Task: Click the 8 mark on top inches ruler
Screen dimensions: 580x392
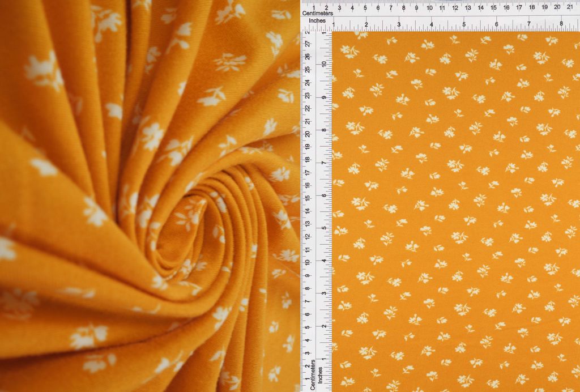Action: (561, 24)
